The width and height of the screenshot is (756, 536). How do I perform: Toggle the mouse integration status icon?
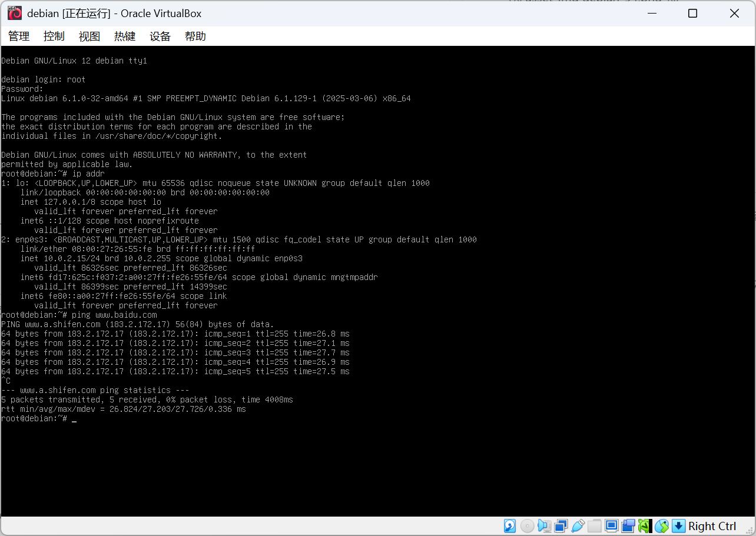tap(662, 526)
